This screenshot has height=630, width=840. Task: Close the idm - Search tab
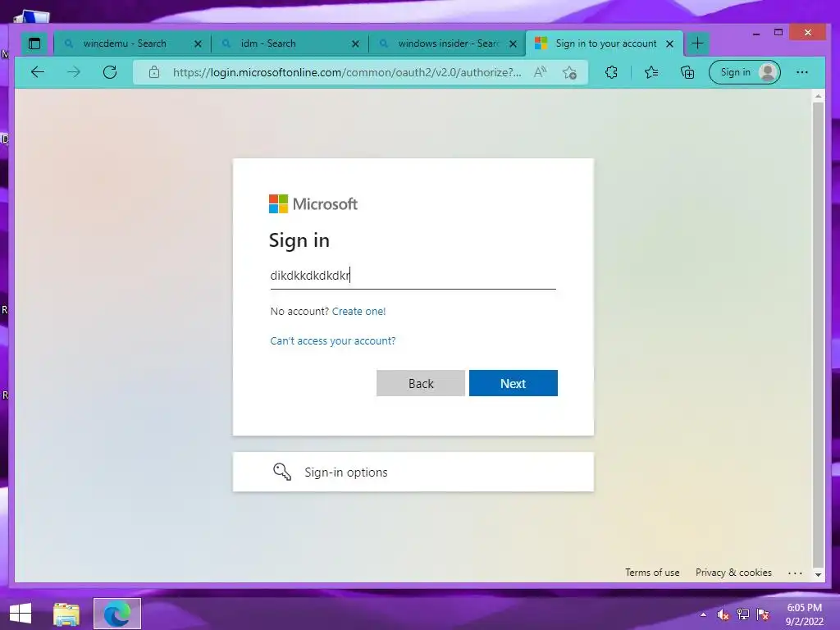(355, 44)
